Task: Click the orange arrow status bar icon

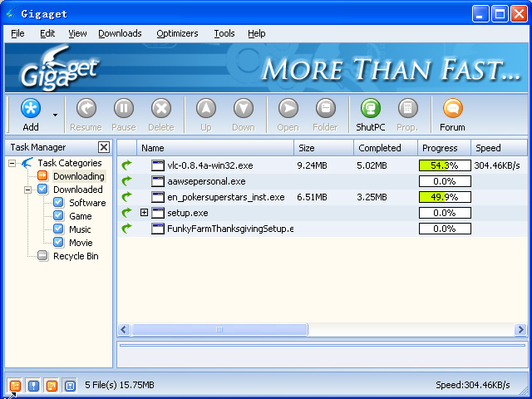Action: pyautogui.click(x=52, y=386)
